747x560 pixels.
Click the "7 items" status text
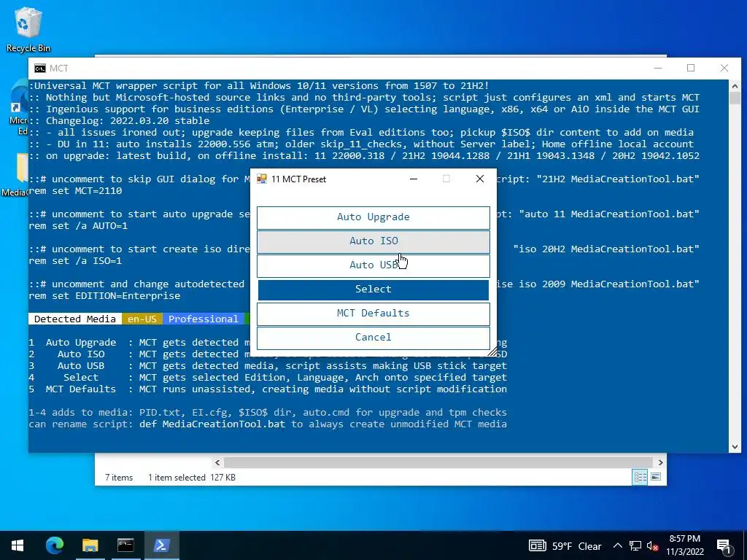119,477
